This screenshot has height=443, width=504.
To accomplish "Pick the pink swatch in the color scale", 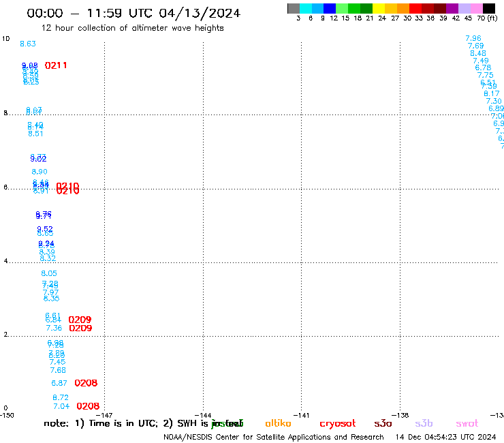I will pyautogui.click(x=477, y=8).
